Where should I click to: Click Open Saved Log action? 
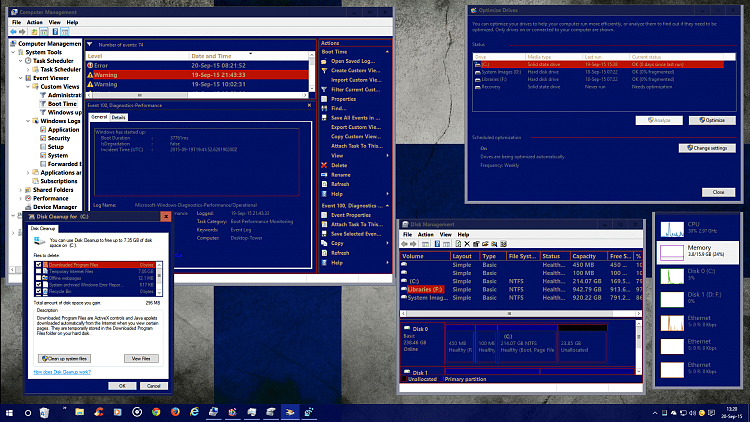click(353, 61)
